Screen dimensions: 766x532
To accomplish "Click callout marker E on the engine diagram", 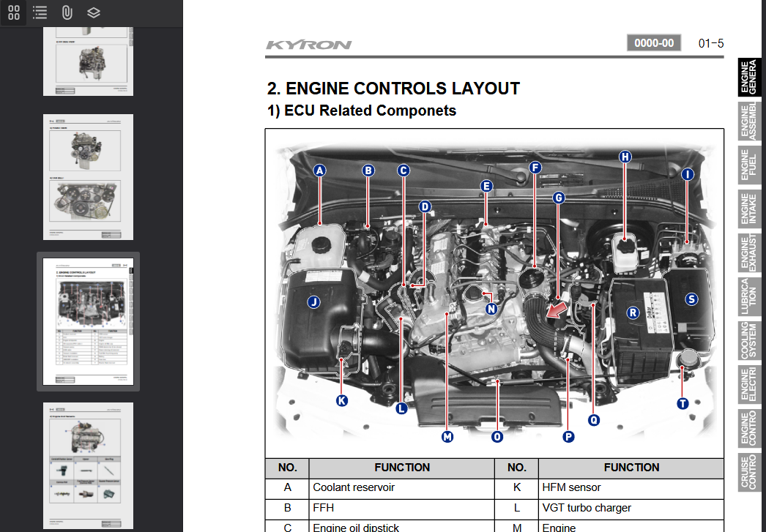I will [486, 186].
